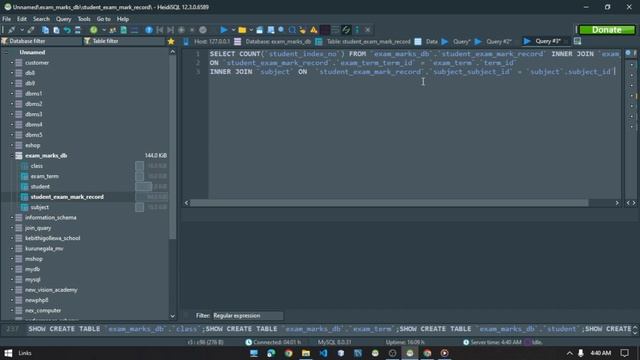Switch to the Table: student_exam_mark_record tab
This screenshot has height=360, width=640.
363,41
